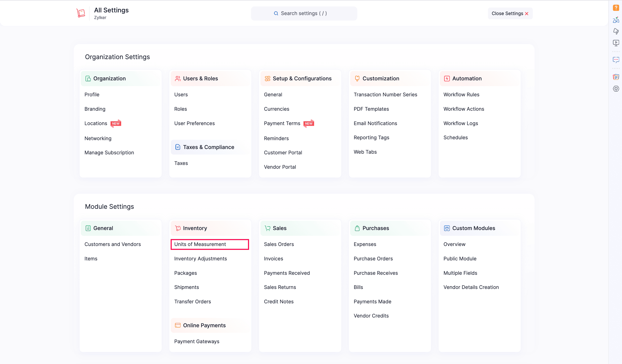622x364 pixels.
Task: Click the stacked documents icon in sidebar
Action: (x=616, y=77)
